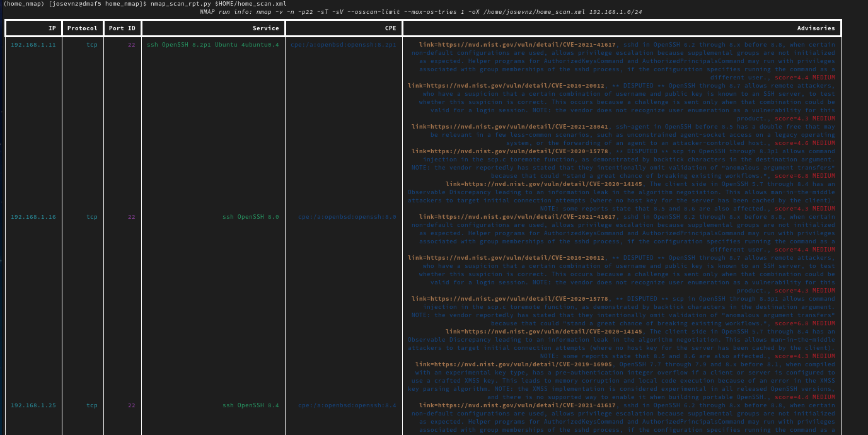
Task: Click the OpenSSH 8.2p1 Ubuntu service cell
Action: click(x=212, y=45)
